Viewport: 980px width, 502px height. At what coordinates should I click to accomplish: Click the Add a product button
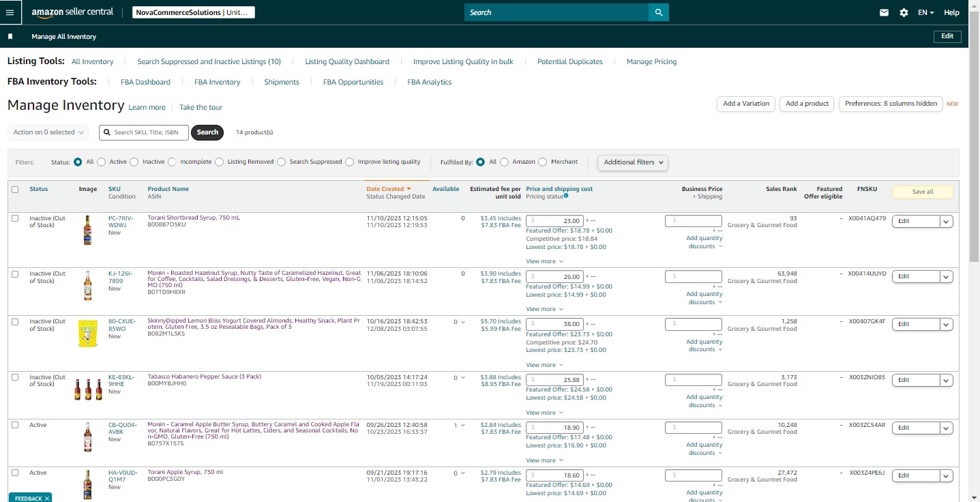pos(807,104)
